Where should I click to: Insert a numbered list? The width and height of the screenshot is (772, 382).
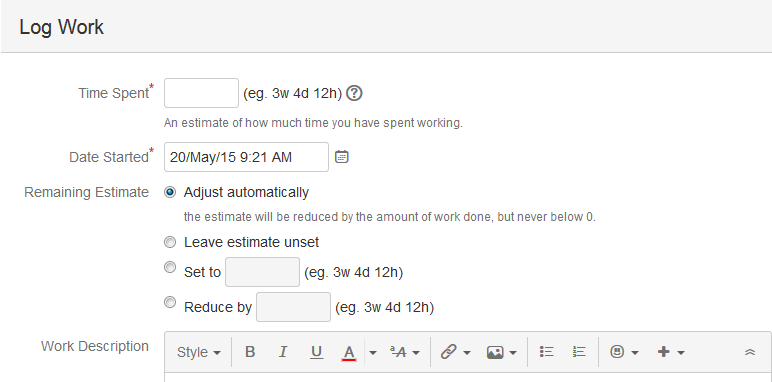pos(579,351)
